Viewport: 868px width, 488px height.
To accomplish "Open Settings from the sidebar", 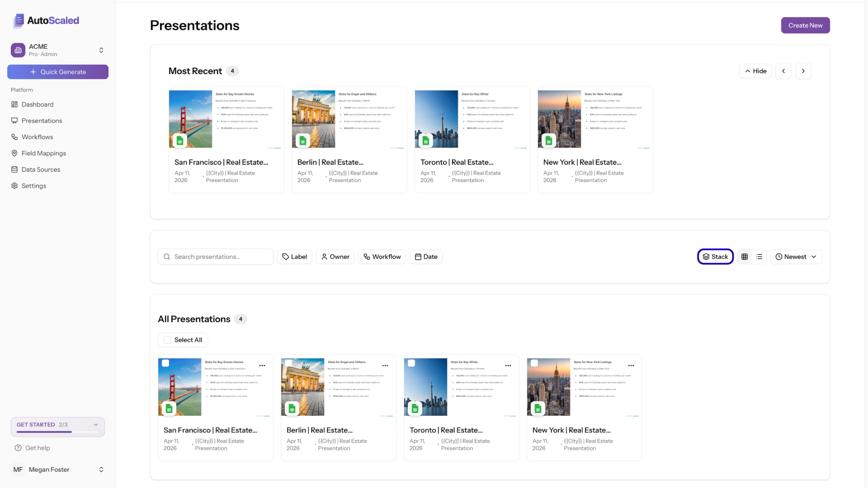I will coord(33,186).
